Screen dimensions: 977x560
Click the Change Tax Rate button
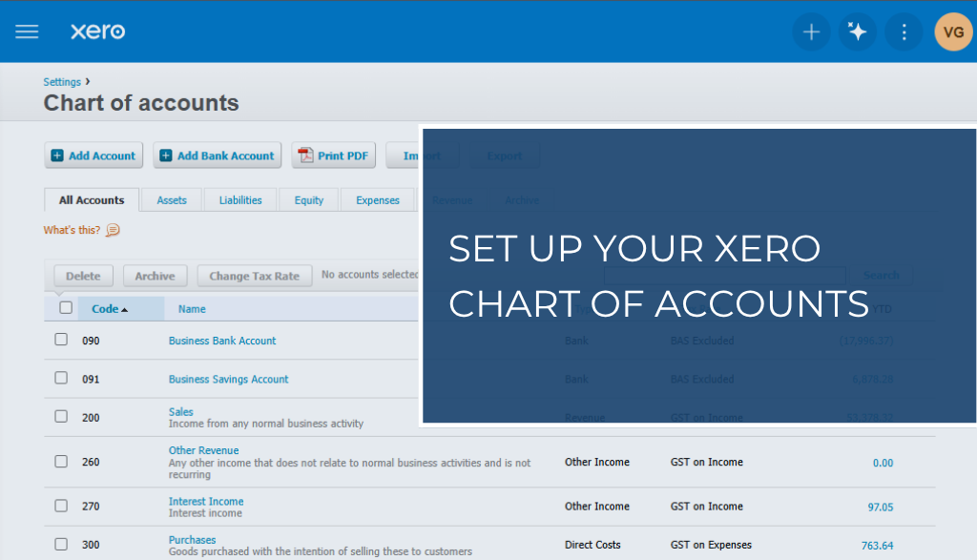point(254,275)
